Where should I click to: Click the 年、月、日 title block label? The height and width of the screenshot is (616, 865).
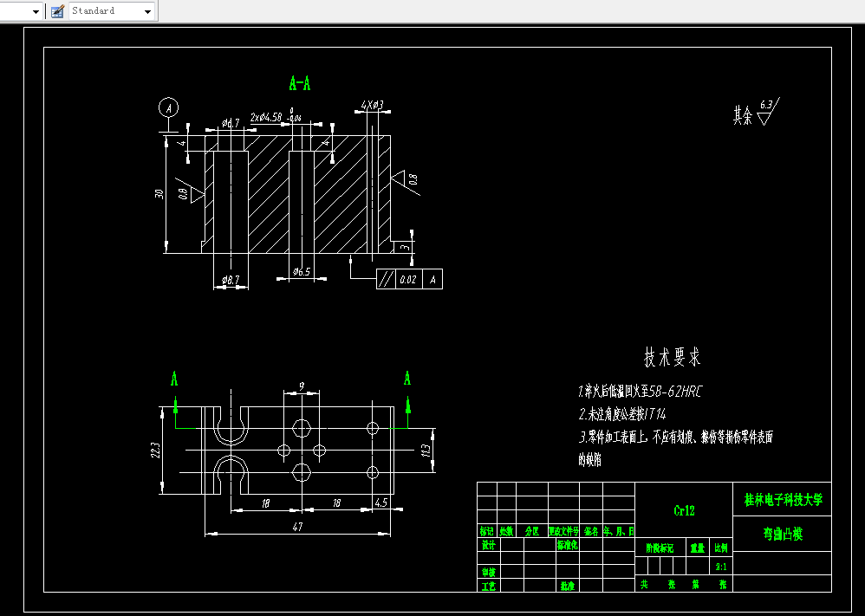click(618, 531)
